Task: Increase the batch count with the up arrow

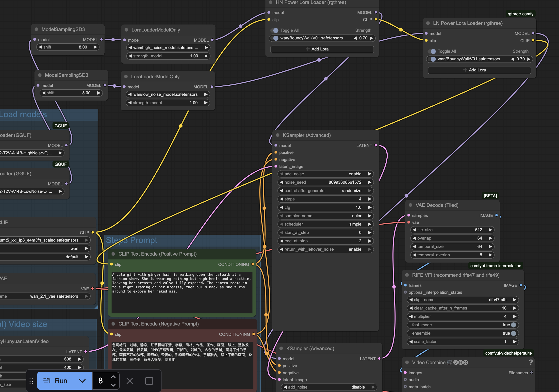Action: coord(113,377)
